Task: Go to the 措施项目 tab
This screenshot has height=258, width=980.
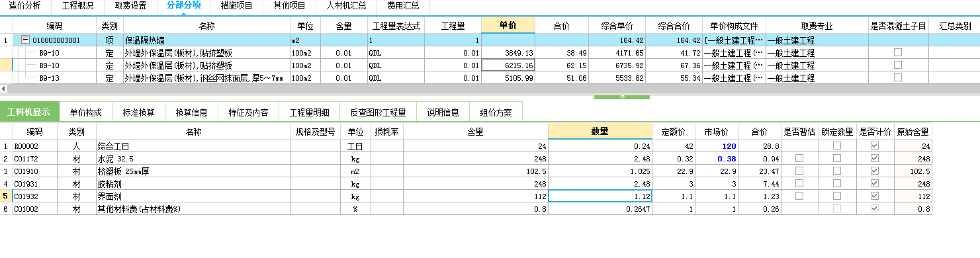Action: coord(237,5)
